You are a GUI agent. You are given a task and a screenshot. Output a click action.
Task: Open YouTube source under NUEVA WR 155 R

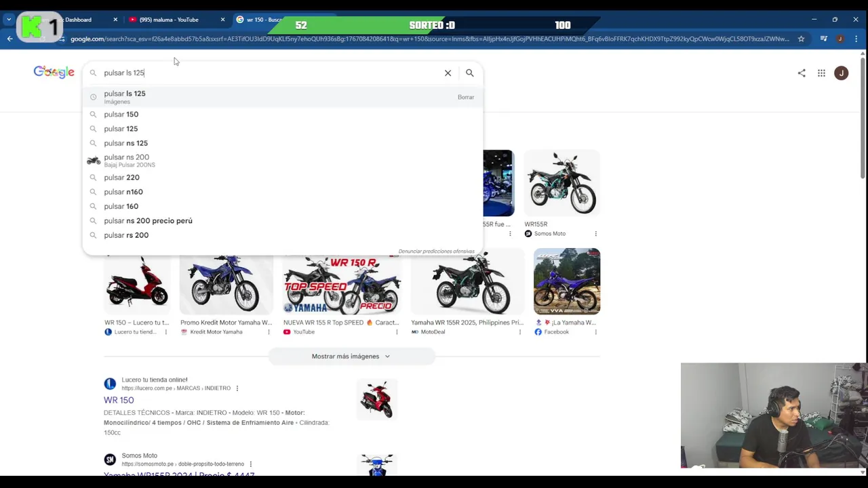(x=299, y=332)
